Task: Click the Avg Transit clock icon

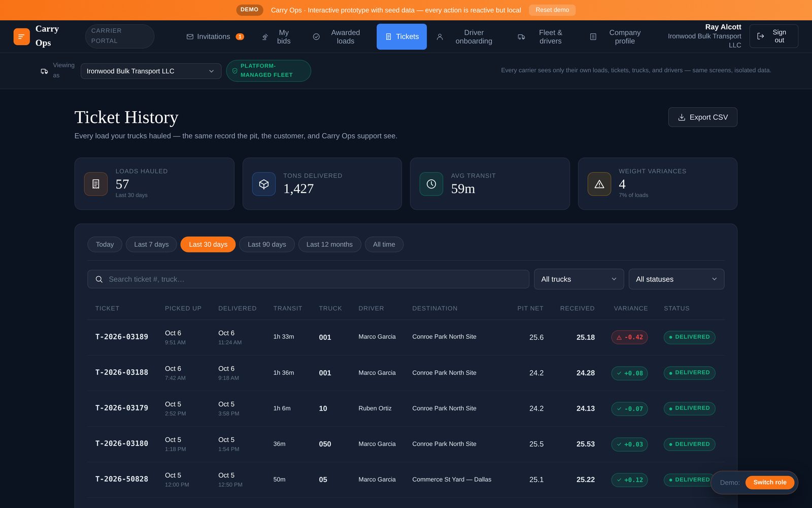Action: [x=431, y=184]
